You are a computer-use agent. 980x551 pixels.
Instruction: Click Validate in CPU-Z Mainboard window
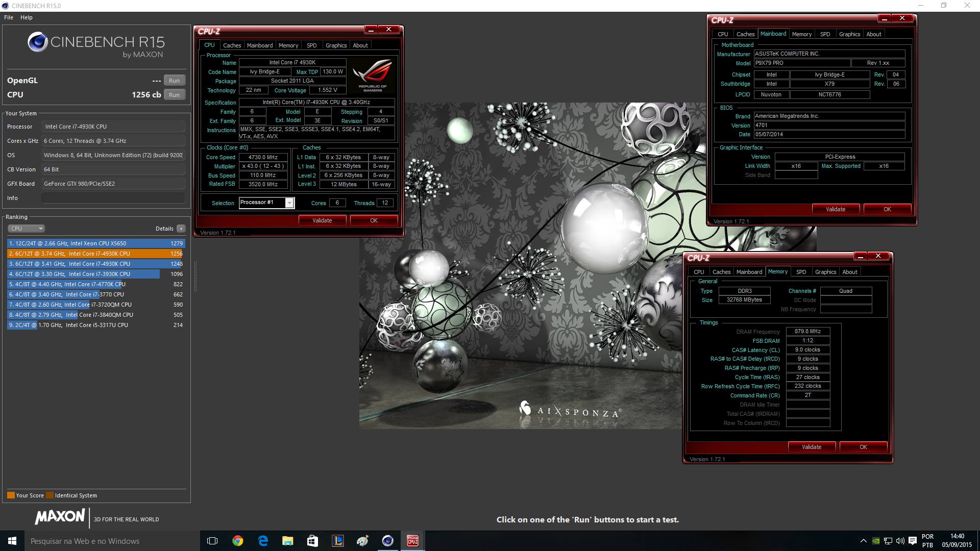point(836,209)
